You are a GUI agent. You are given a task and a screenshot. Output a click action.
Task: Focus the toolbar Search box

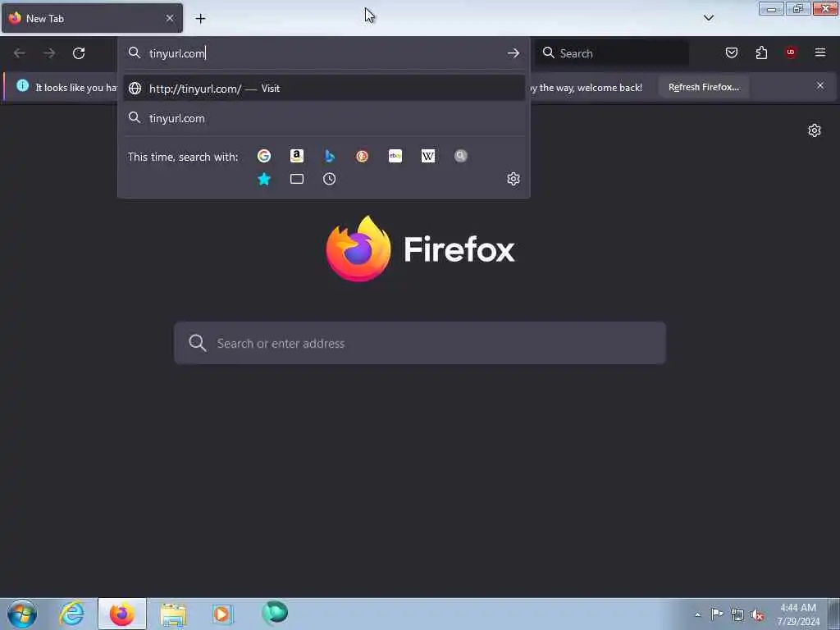click(x=612, y=53)
